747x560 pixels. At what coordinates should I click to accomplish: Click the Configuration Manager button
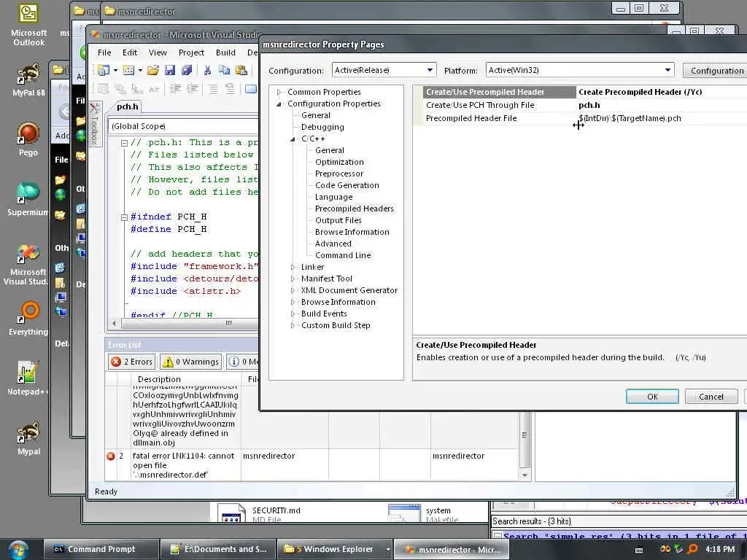point(715,71)
